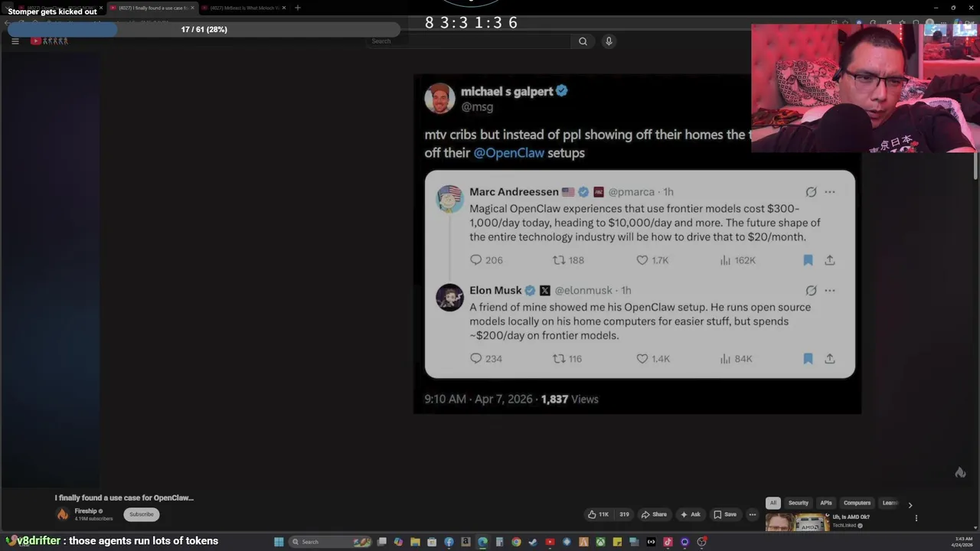Open Google Chrome from taskbar
Viewport: 980px width, 551px height.
pyautogui.click(x=516, y=542)
